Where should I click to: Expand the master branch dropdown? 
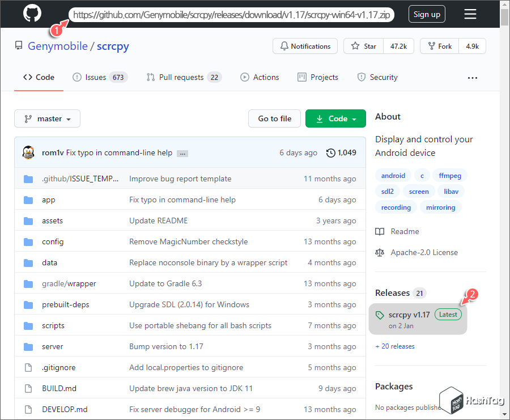pyautogui.click(x=47, y=118)
